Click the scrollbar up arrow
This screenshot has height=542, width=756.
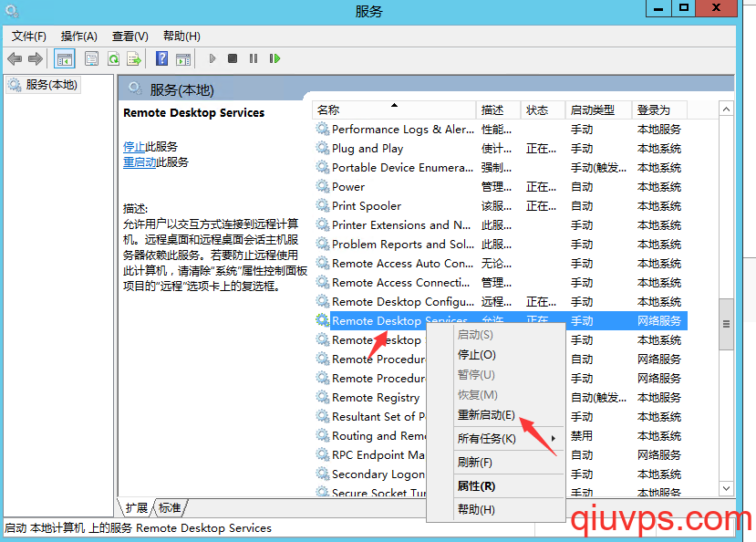click(x=726, y=109)
